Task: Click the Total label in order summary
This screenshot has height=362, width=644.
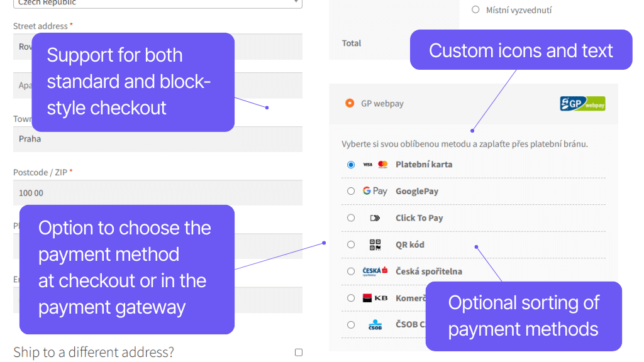Action: (352, 43)
